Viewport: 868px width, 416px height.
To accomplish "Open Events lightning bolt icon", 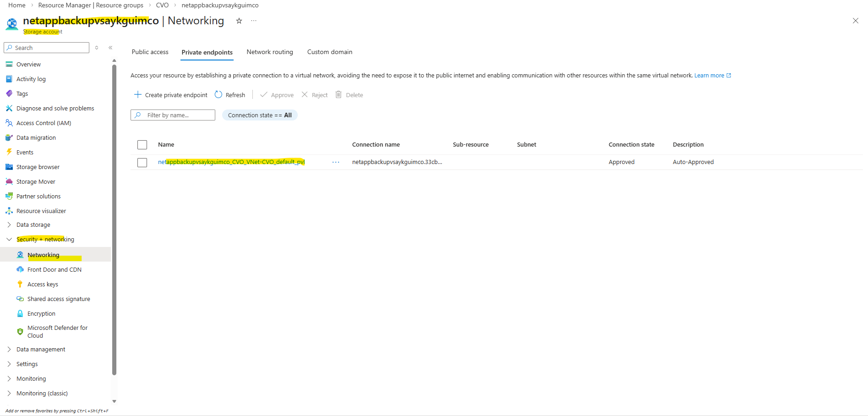I will point(9,152).
